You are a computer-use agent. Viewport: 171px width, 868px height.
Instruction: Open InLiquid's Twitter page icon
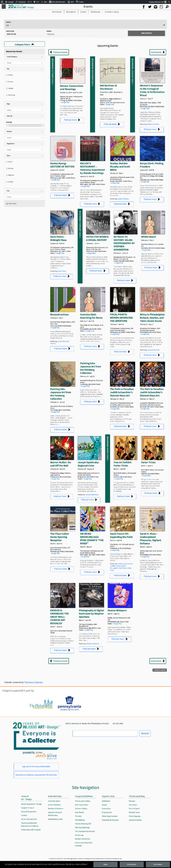pos(150,7)
